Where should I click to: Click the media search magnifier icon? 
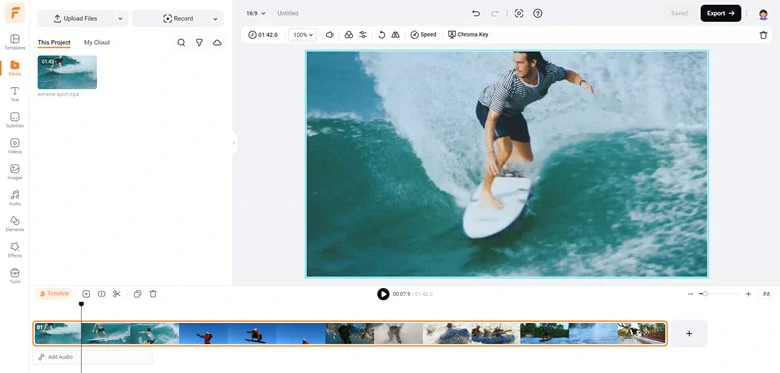click(x=182, y=43)
